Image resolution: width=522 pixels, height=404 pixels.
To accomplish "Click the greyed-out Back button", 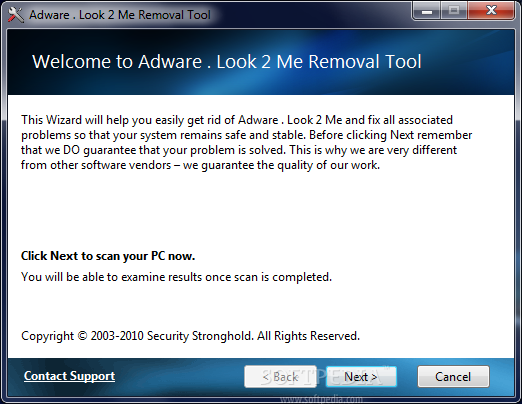I will click(280, 377).
